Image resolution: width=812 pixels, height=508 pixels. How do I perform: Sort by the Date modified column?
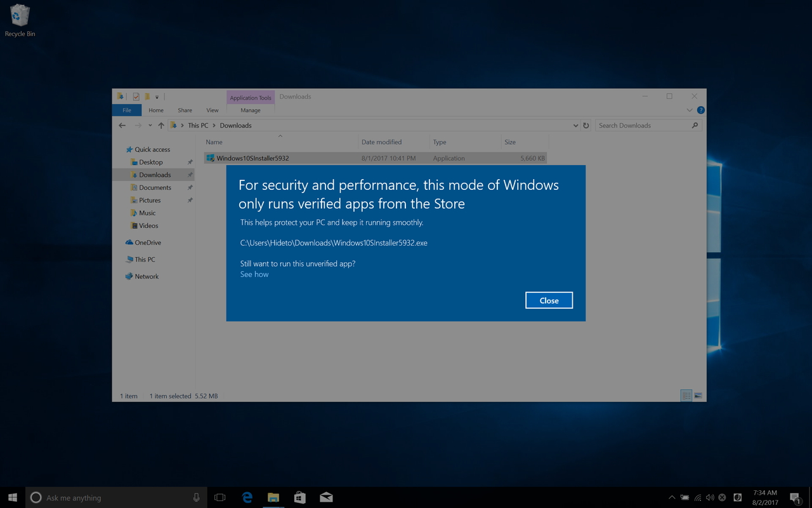tap(393, 142)
